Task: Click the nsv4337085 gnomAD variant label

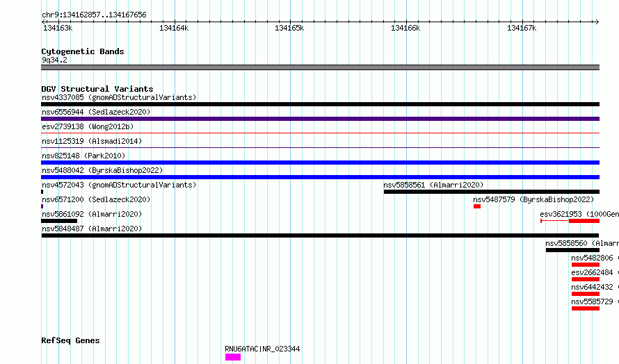Action: click(x=119, y=97)
